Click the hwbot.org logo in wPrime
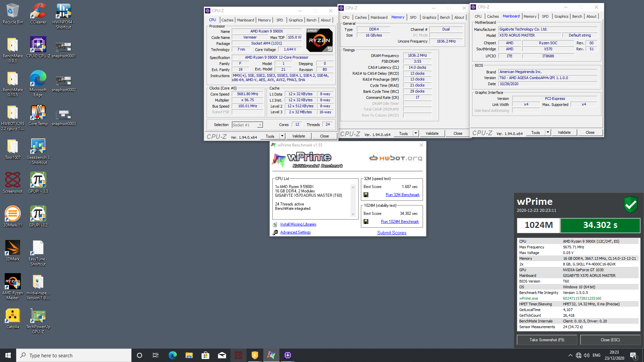This screenshot has width=644, height=362. [x=395, y=158]
